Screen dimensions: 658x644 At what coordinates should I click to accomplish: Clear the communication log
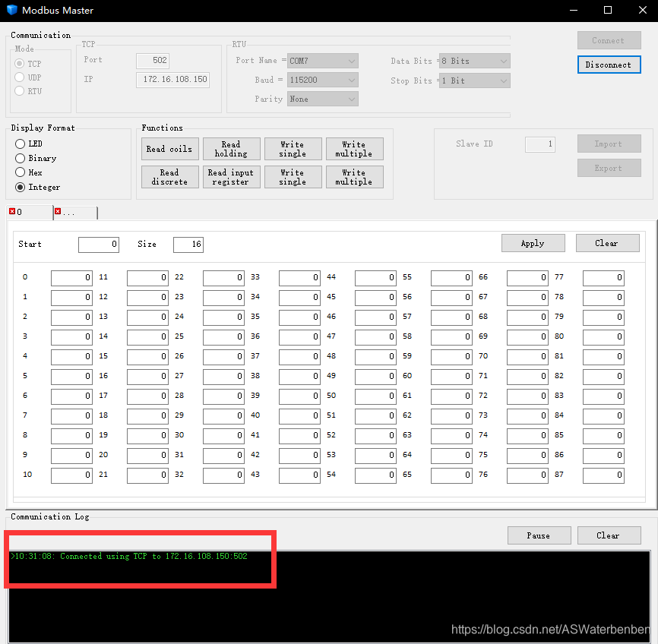(609, 535)
